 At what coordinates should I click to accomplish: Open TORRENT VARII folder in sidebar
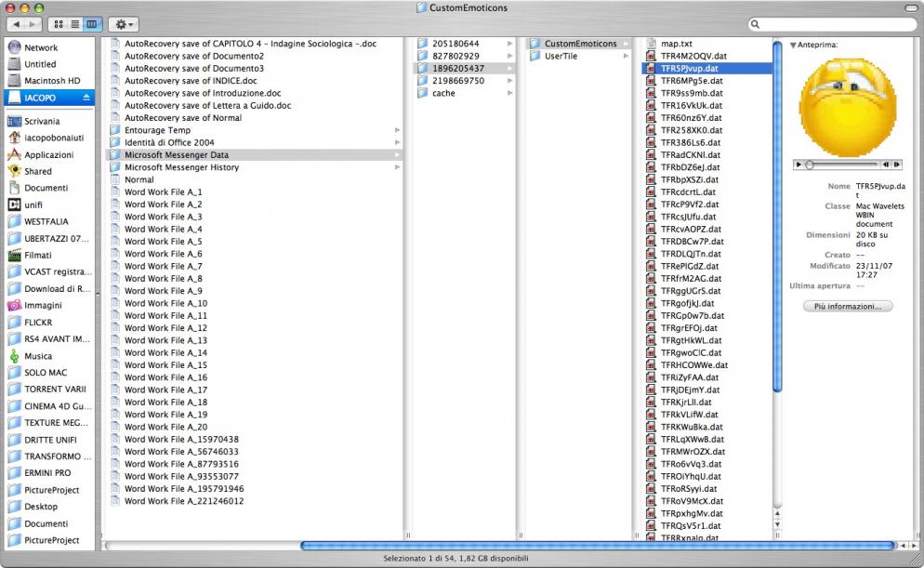55,389
